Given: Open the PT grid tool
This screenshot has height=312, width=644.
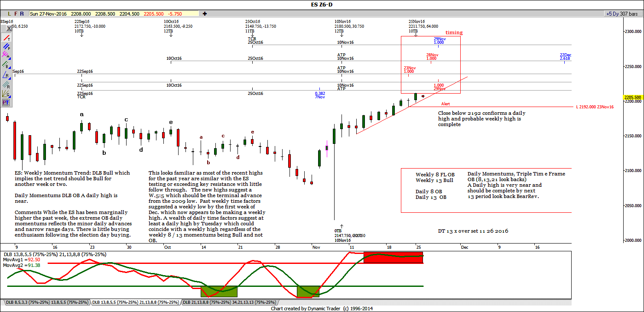Looking at the screenshot, I should pyautogui.click(x=6, y=103).
